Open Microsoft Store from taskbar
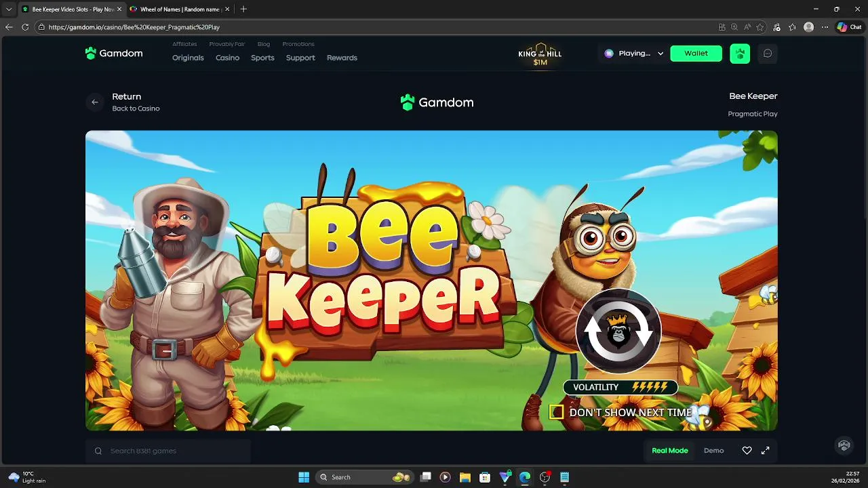Screen dimensions: 868x488 tap(485, 477)
